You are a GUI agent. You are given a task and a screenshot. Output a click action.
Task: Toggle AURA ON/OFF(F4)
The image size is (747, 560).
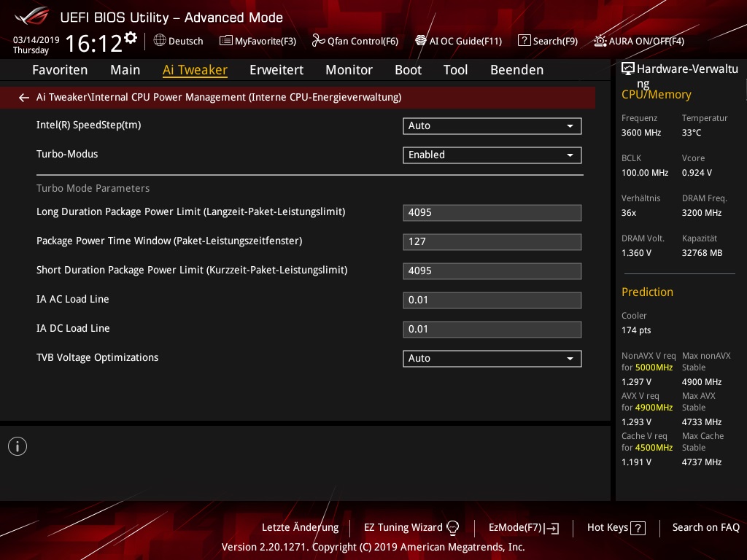pos(646,41)
